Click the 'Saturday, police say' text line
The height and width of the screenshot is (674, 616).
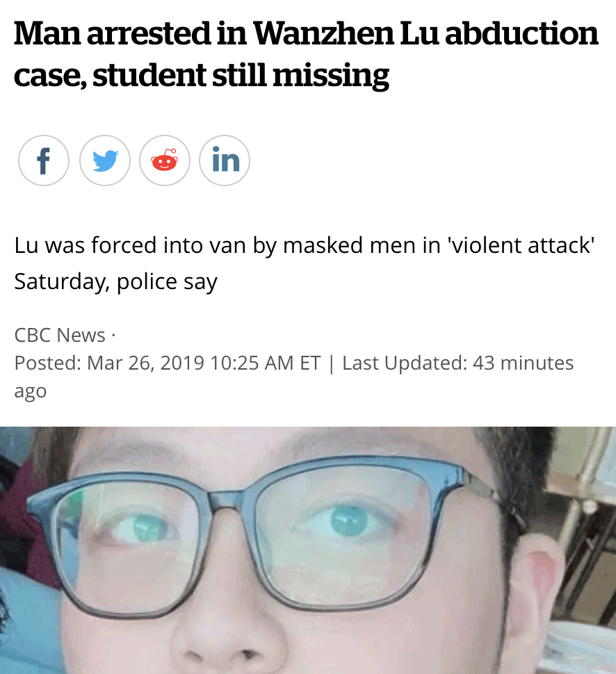(115, 282)
